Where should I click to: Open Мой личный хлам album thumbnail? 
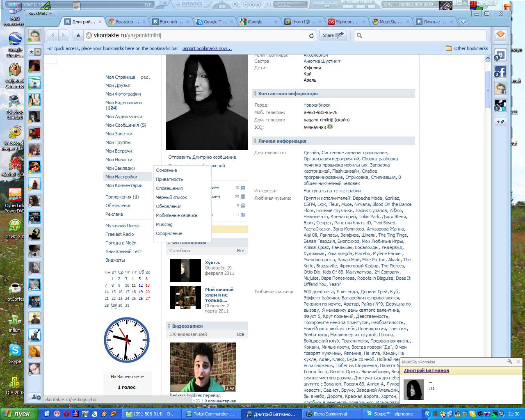point(185,297)
